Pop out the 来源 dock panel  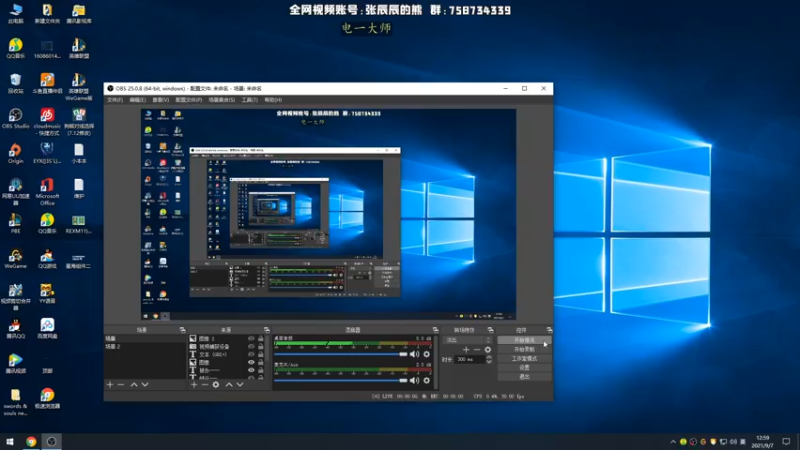[266, 330]
